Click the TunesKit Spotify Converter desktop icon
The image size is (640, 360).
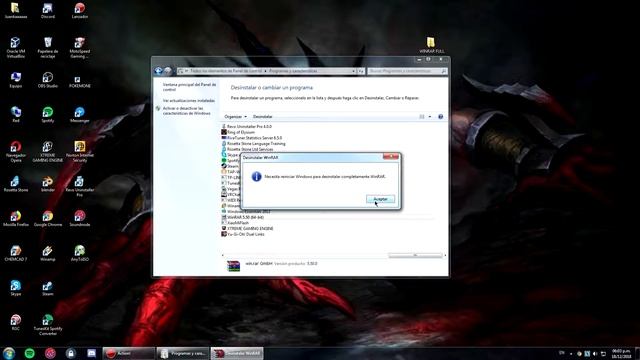click(48, 325)
